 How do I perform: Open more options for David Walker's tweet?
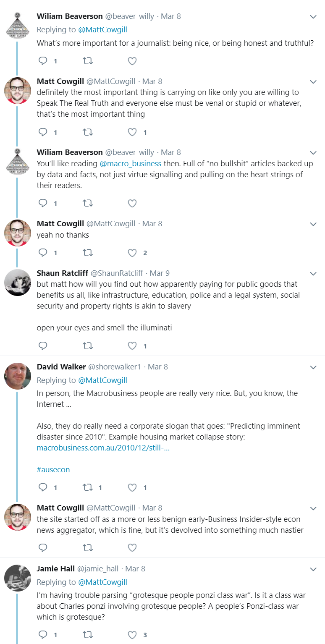click(x=313, y=367)
